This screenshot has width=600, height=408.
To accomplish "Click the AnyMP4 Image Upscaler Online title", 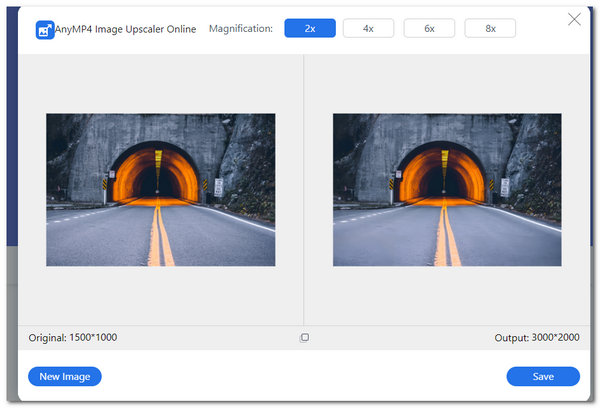I will tap(127, 29).
